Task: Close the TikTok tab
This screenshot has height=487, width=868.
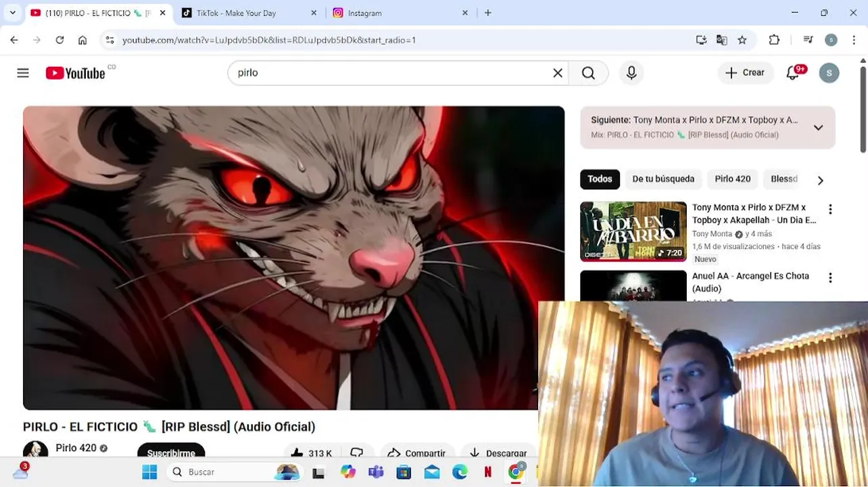Action: 314,13
